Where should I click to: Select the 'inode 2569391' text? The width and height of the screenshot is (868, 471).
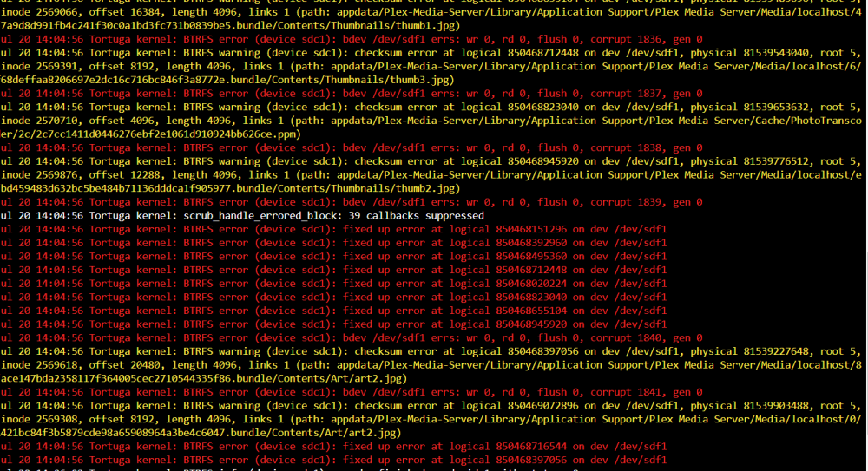[x=38, y=67]
